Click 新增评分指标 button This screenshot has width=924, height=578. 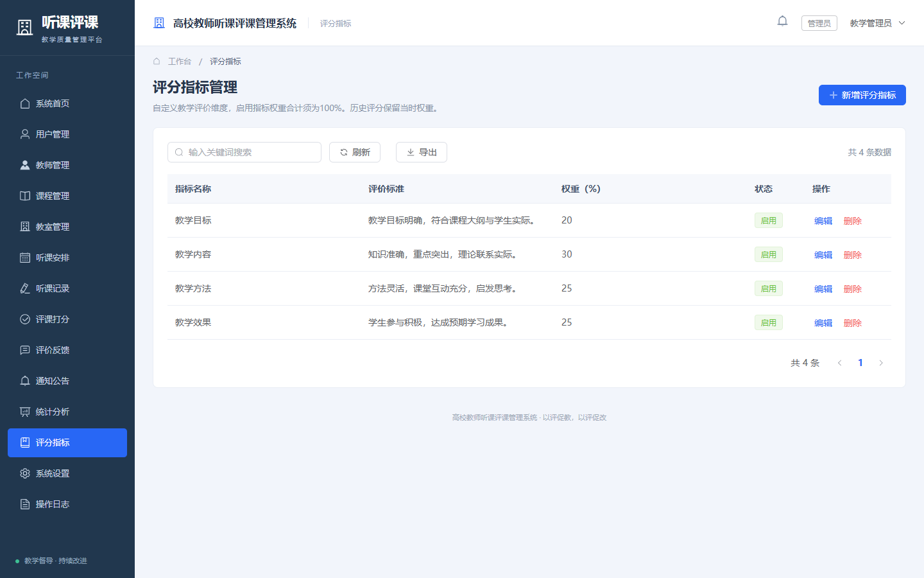point(862,95)
